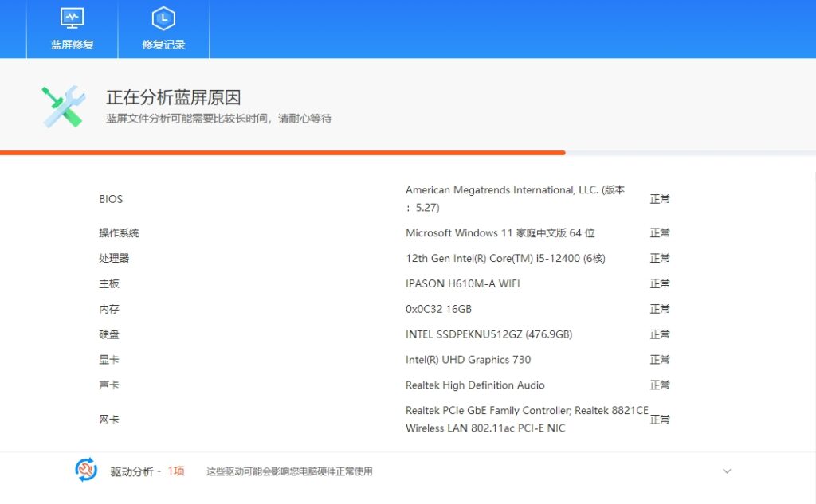816x504 pixels.
Task: Click the Windows 11 operating system entry
Action: 500,233
